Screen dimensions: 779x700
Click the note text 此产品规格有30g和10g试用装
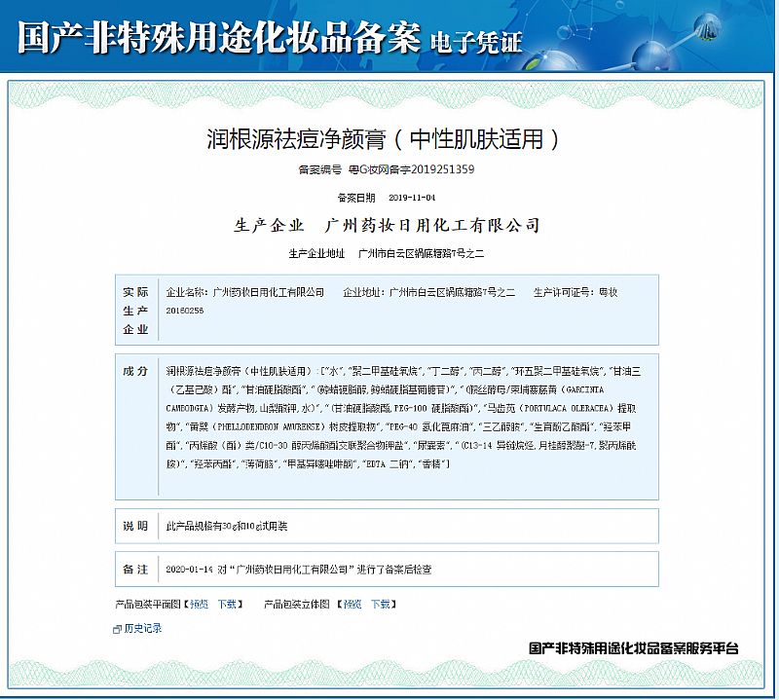227,526
